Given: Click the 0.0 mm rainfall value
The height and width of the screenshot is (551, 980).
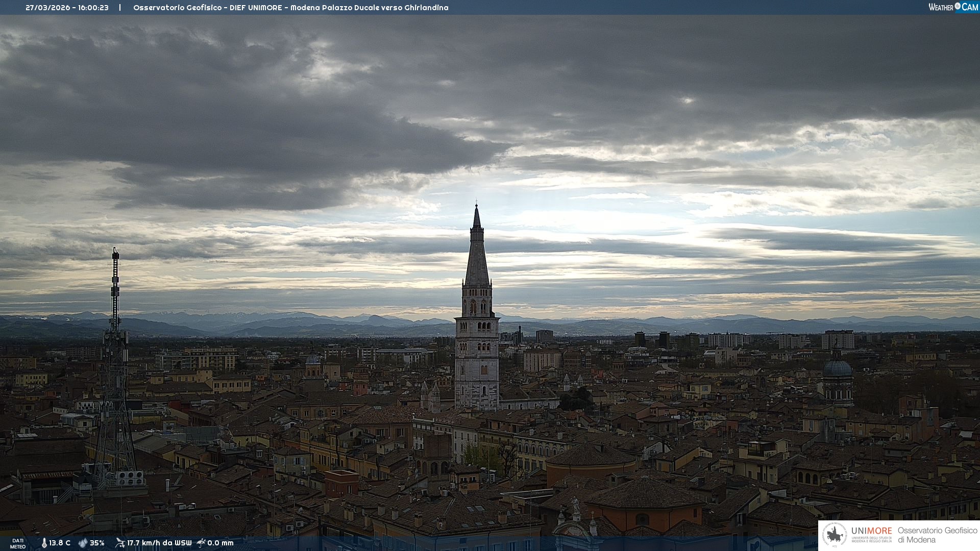Looking at the screenshot, I should coord(220,543).
